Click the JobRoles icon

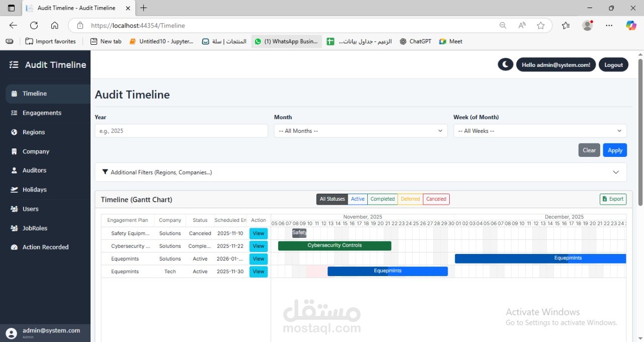pyautogui.click(x=15, y=228)
